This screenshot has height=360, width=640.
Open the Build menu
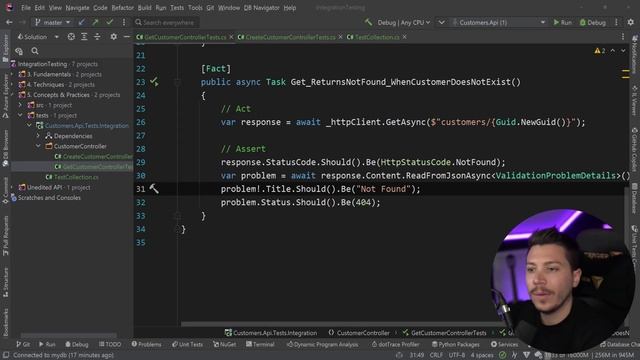144,8
